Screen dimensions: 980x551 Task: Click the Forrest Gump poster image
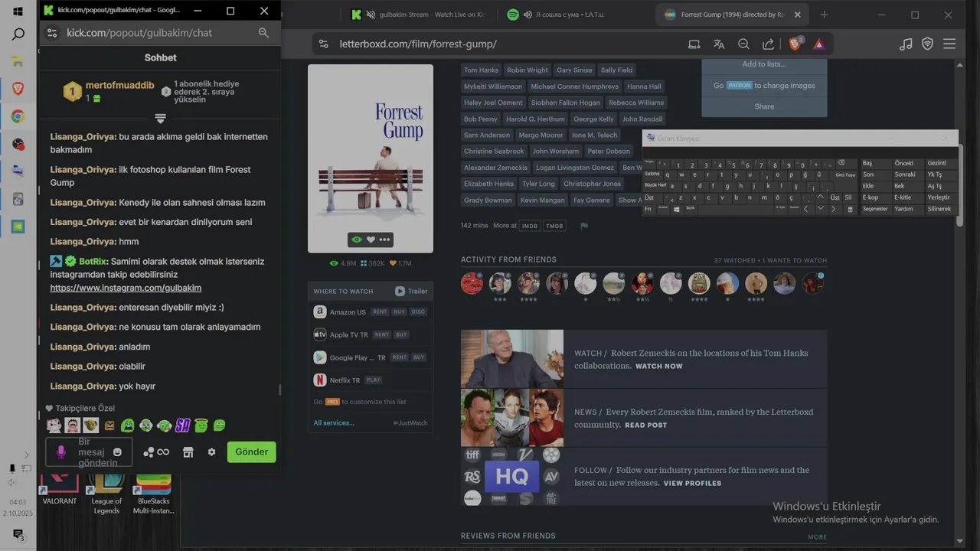(x=371, y=158)
